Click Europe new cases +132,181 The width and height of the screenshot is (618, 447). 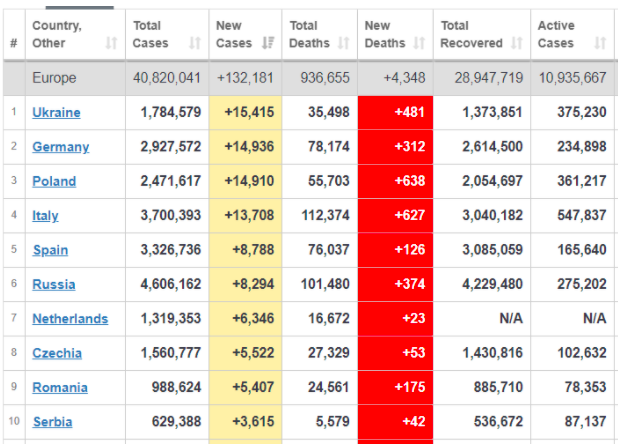(245, 78)
